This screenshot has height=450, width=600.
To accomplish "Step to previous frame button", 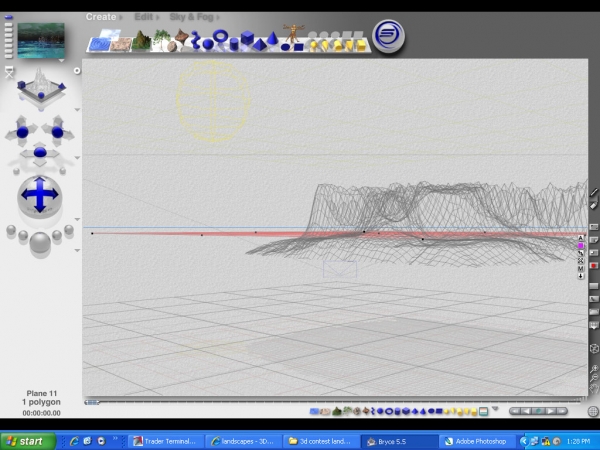I will pos(526,411).
